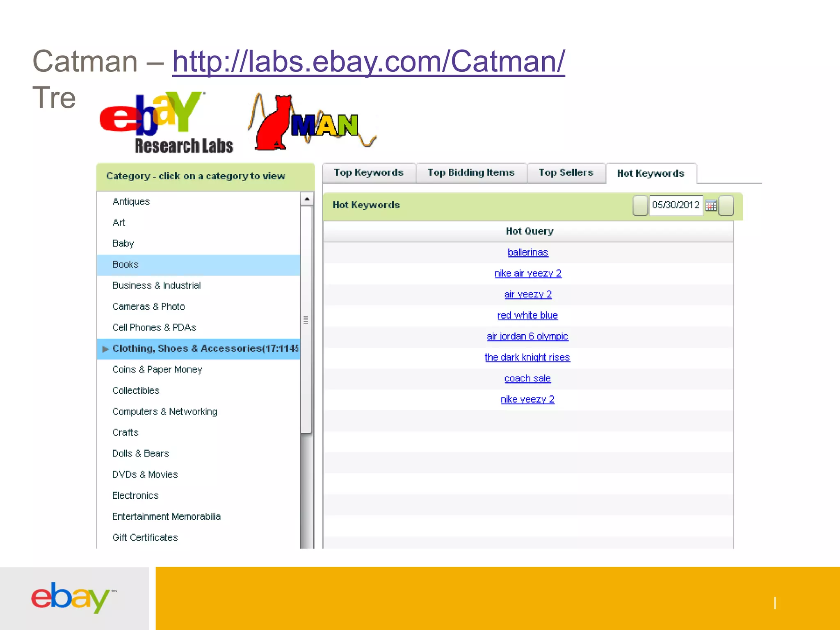Click the eBay Research Labs logo
This screenshot has width=840, height=630.
point(166,123)
